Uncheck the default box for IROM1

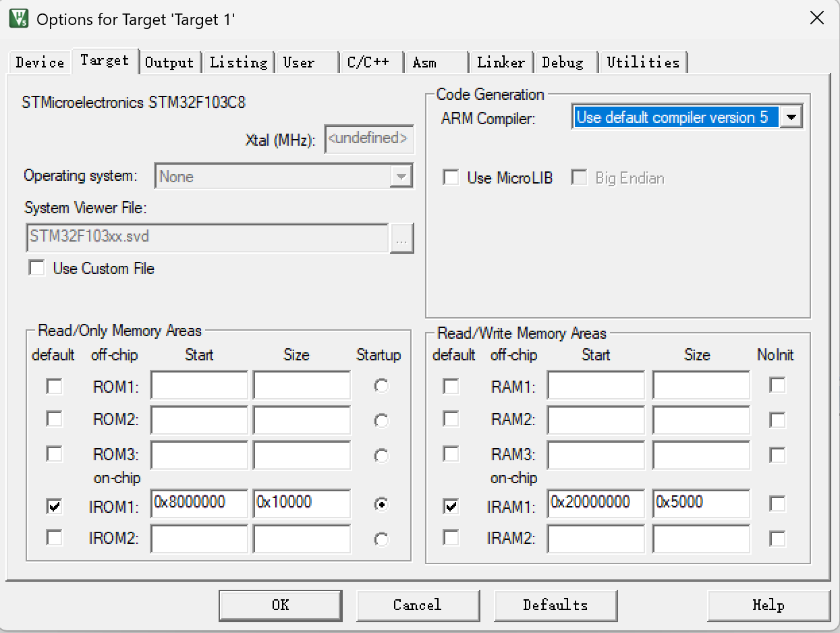54,505
